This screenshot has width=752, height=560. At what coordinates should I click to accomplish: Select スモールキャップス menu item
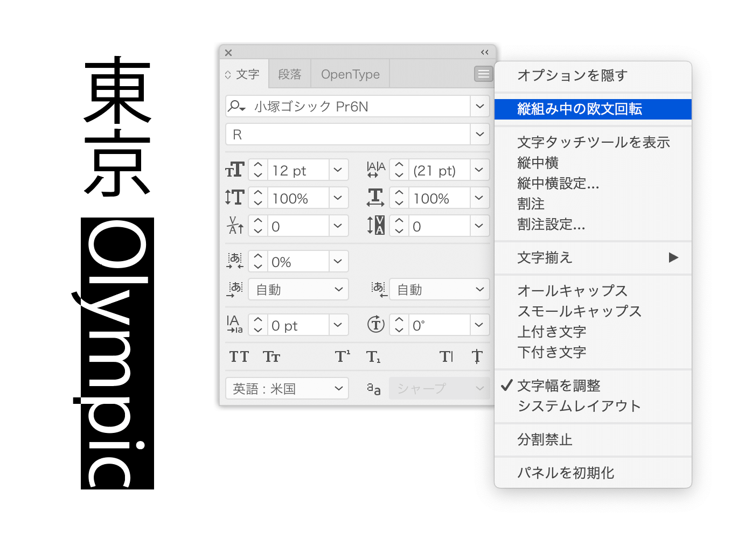coord(593,311)
